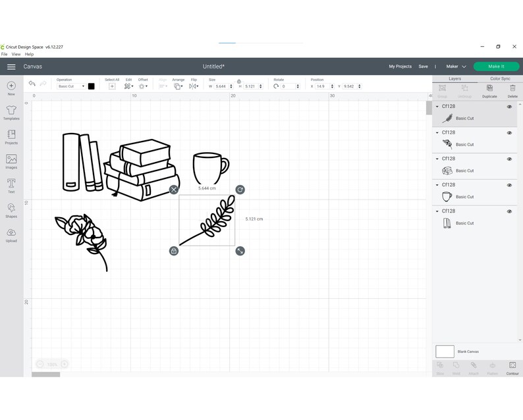Remove selected leaf image with X handle
The width and height of the screenshot is (523, 420).
tap(174, 190)
